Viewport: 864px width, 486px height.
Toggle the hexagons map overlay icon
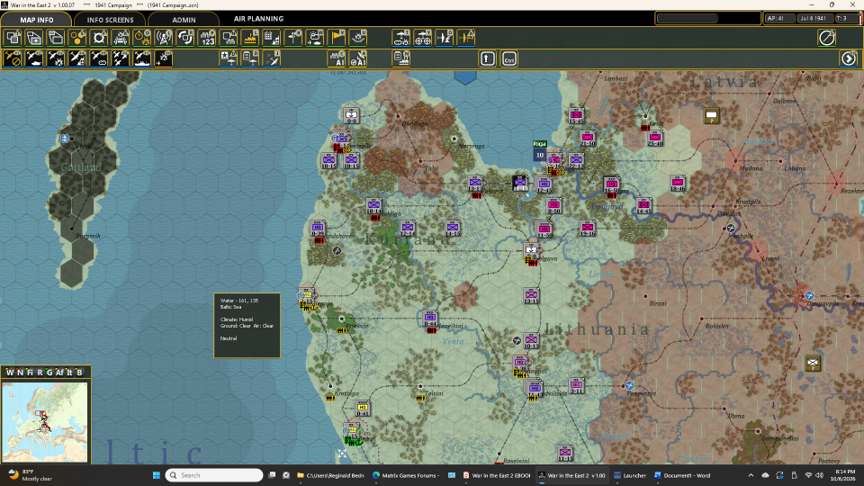(x=78, y=37)
